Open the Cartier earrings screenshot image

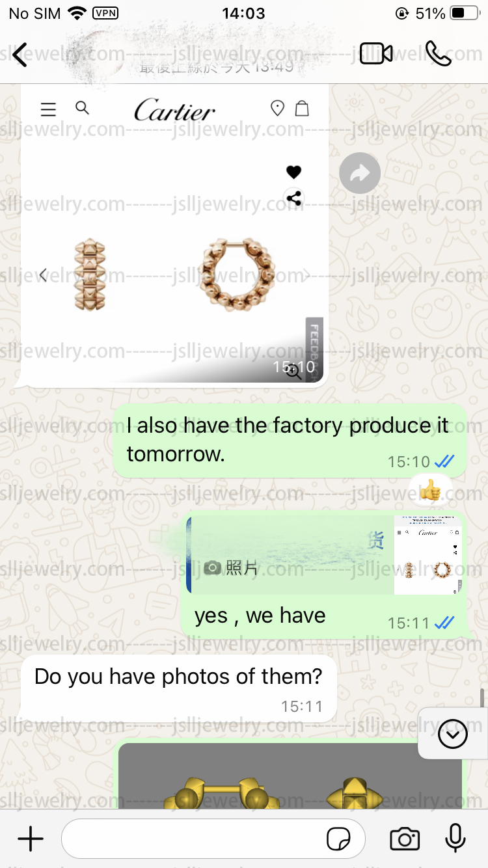point(174,236)
